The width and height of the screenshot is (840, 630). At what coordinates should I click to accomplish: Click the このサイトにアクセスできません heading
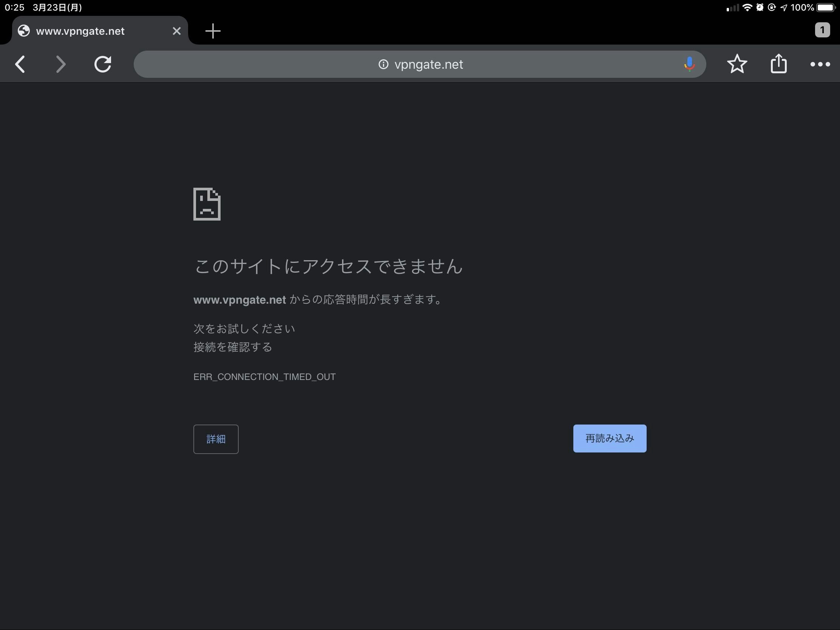pos(328,266)
